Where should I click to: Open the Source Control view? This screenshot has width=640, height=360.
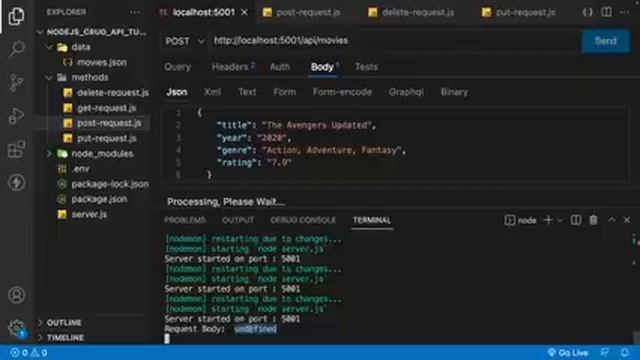pyautogui.click(x=16, y=83)
